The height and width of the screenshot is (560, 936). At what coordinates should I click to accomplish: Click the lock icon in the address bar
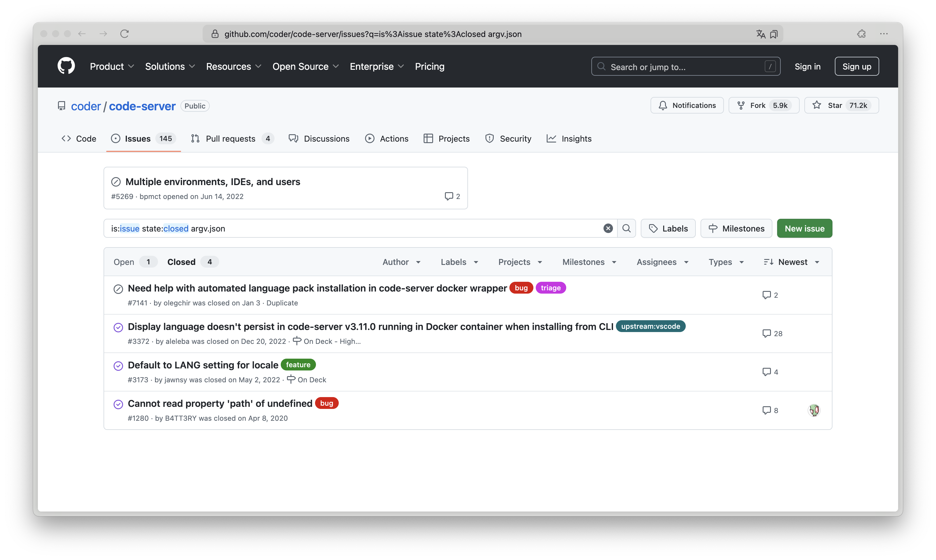coord(215,34)
